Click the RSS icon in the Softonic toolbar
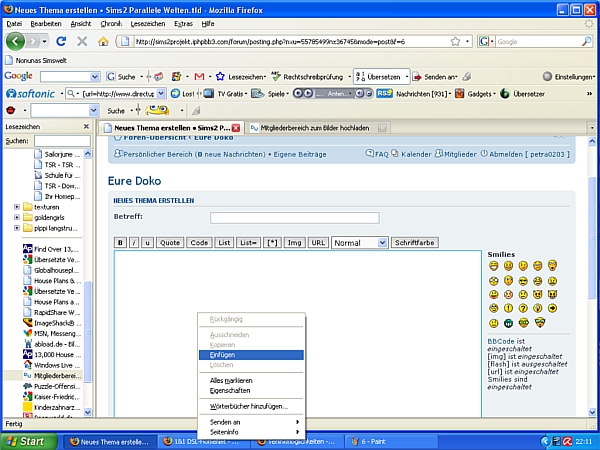 click(x=384, y=93)
